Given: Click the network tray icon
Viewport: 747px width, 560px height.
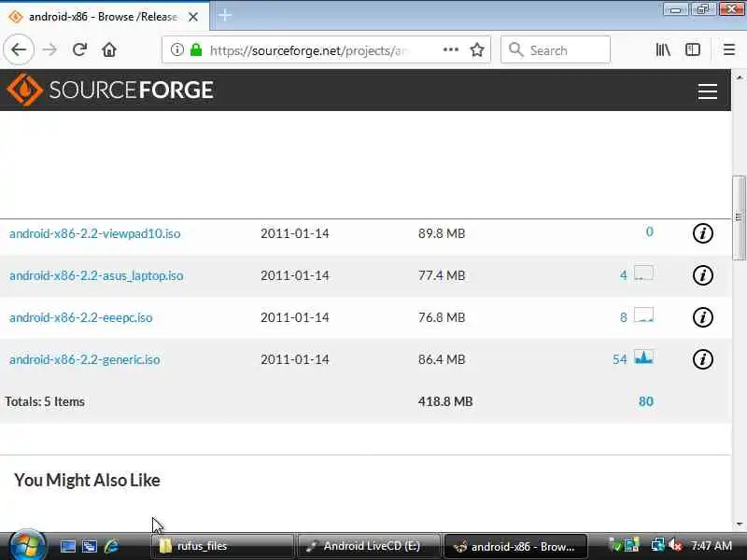Looking at the screenshot, I should coord(657,545).
